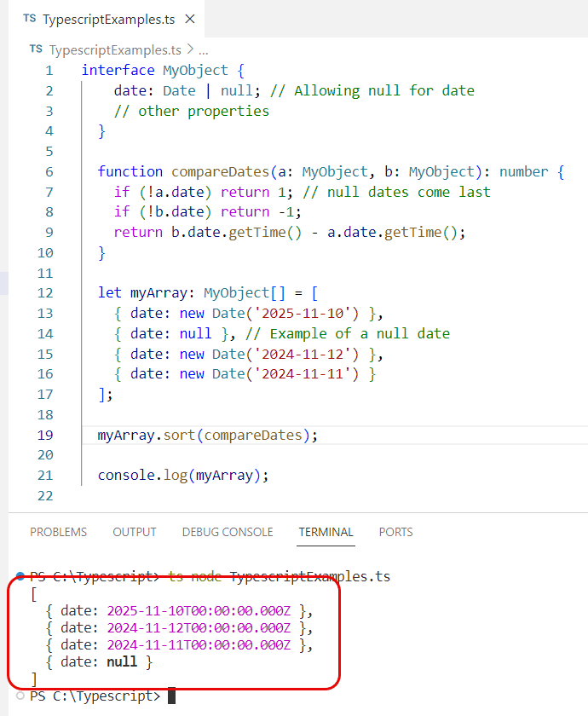This screenshot has height=716, width=588.
Task: Open the PORTS panel tab
Action: 395,532
